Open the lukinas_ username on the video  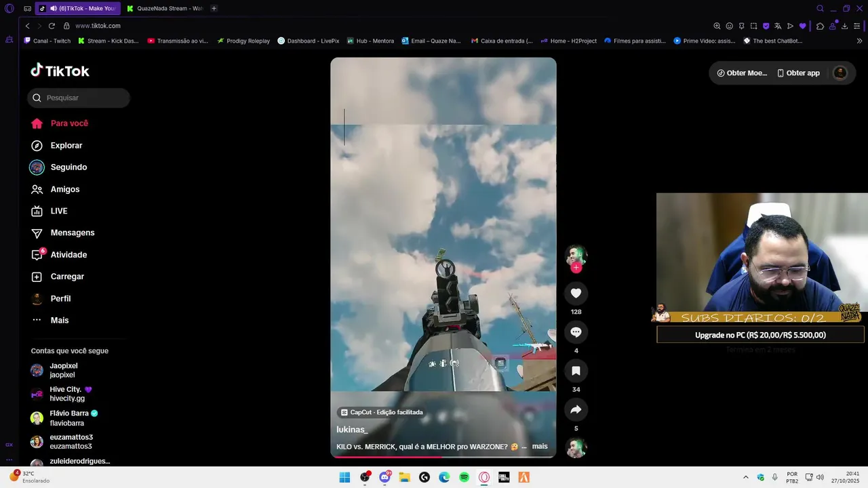pos(352,430)
